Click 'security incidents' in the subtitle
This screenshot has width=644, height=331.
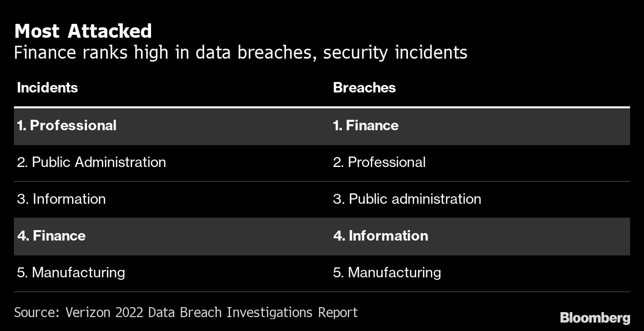[x=395, y=53]
